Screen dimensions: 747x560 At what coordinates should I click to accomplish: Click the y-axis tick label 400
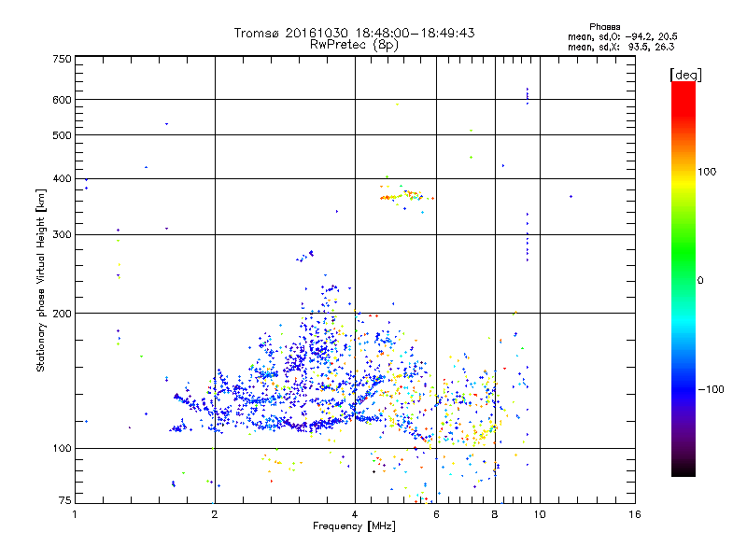pos(62,178)
